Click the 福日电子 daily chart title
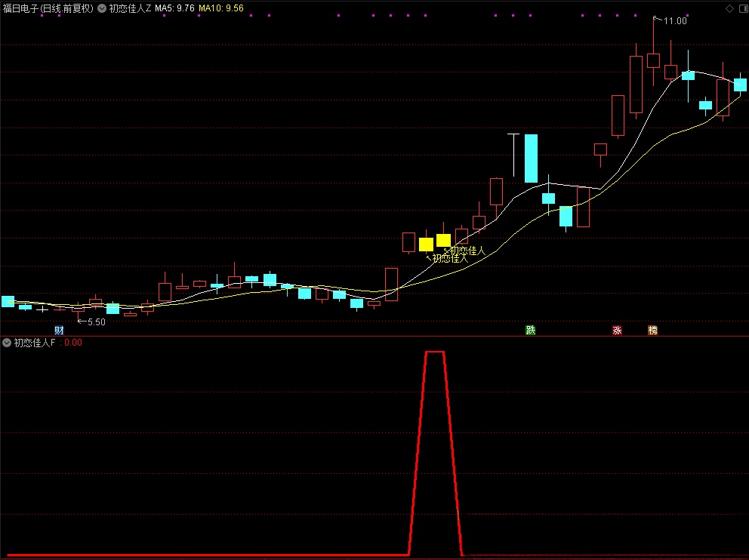The height and width of the screenshot is (560, 749). (x=48, y=9)
